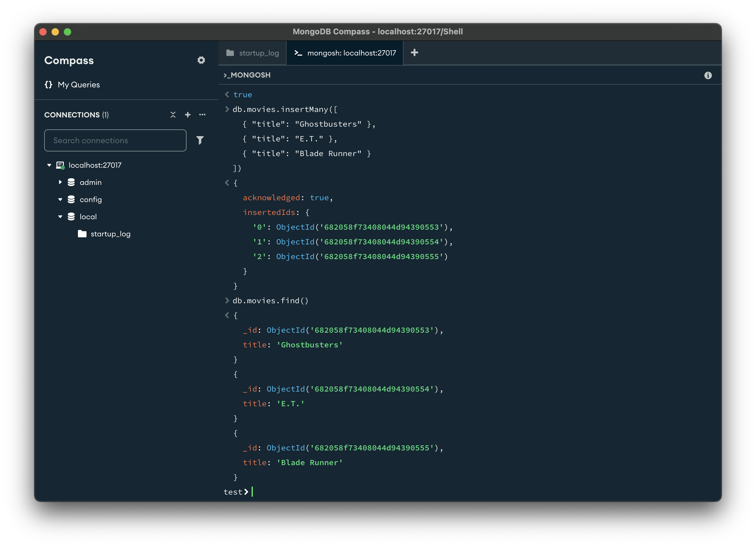Image resolution: width=756 pixels, height=547 pixels.
Task: Click the "E.T." insert line
Action: pyautogui.click(x=290, y=139)
